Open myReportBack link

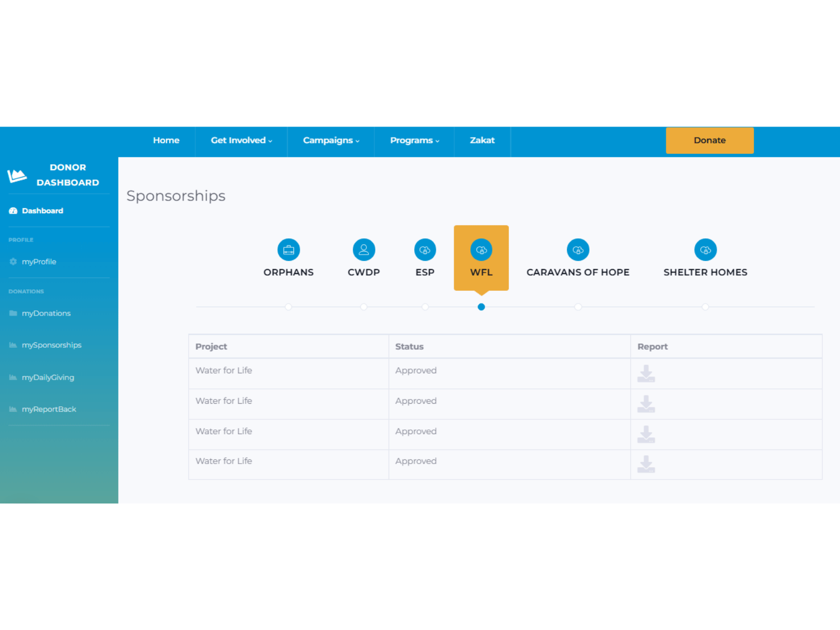click(x=49, y=409)
